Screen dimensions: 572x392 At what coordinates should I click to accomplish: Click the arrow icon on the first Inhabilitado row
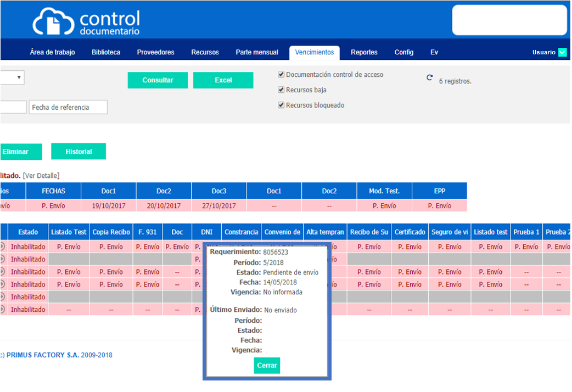pyautogui.click(x=2, y=247)
